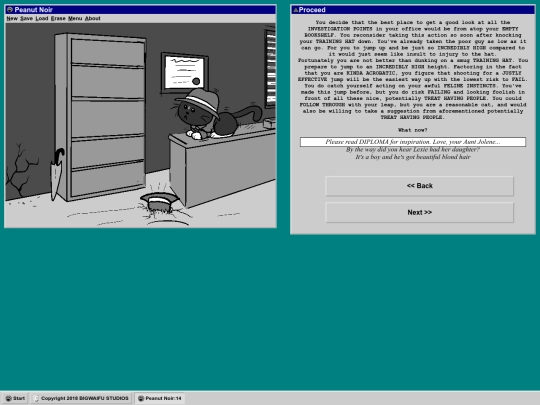Open the Erase menu
The width and height of the screenshot is (540, 405).
pos(58,18)
